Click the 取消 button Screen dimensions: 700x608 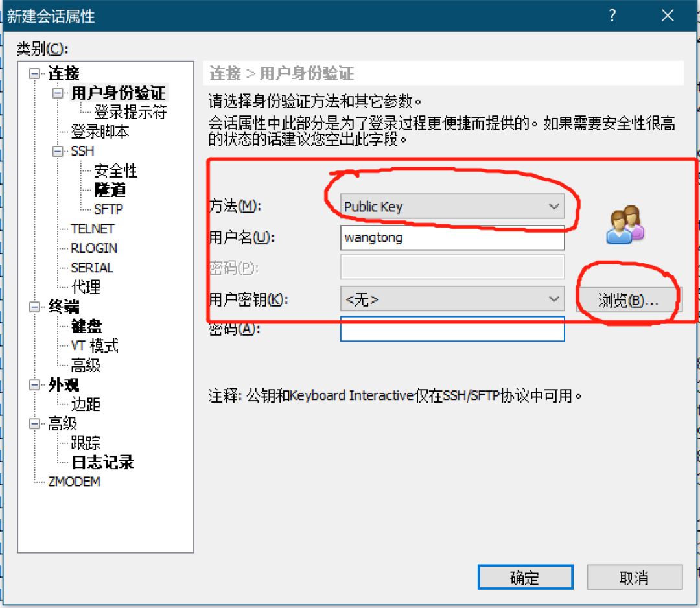[x=635, y=577]
